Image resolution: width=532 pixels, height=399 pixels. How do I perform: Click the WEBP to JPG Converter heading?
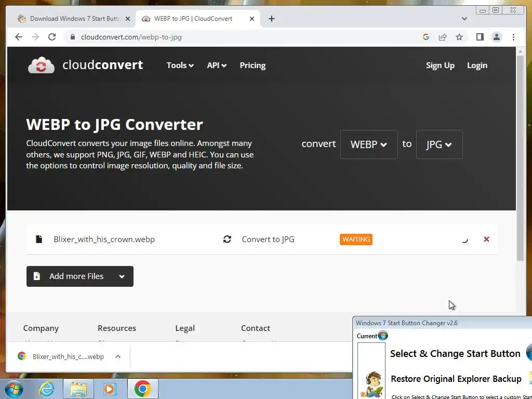(114, 124)
